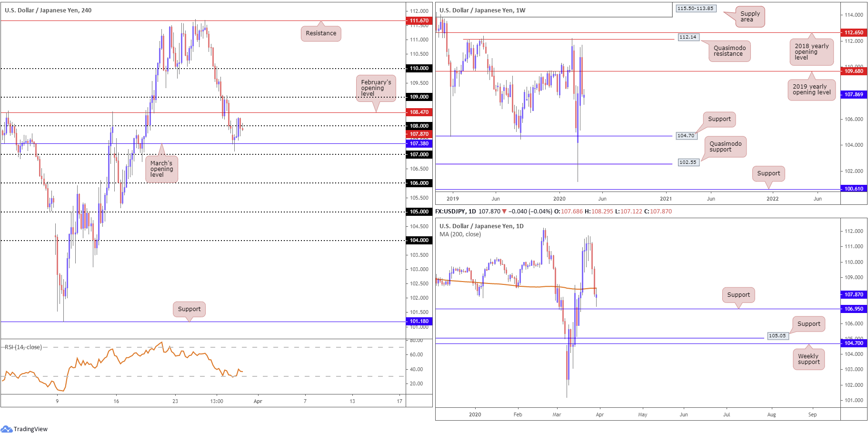The height and width of the screenshot is (434, 868).
Task: Click the 110.000 black price label
Action: [419, 68]
